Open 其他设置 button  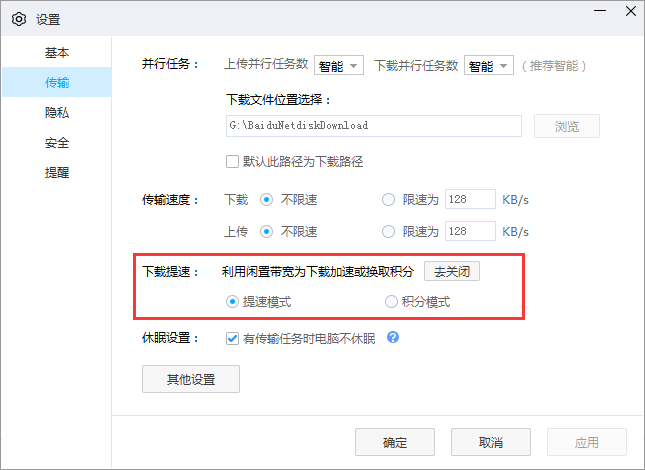[190, 379]
